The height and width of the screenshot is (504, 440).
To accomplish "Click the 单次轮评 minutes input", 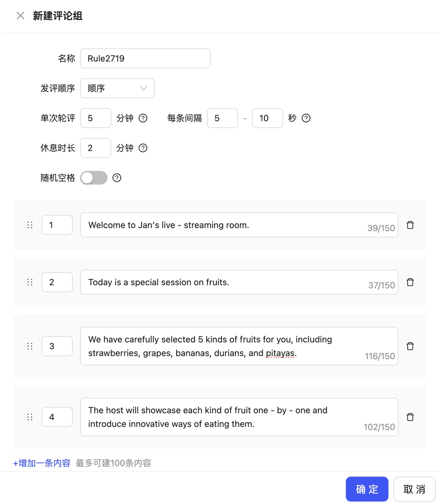I will pos(96,118).
